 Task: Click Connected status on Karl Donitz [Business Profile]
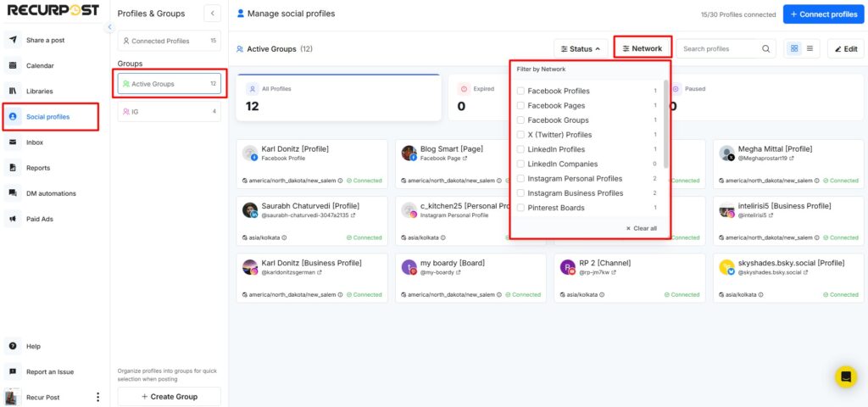(x=364, y=295)
